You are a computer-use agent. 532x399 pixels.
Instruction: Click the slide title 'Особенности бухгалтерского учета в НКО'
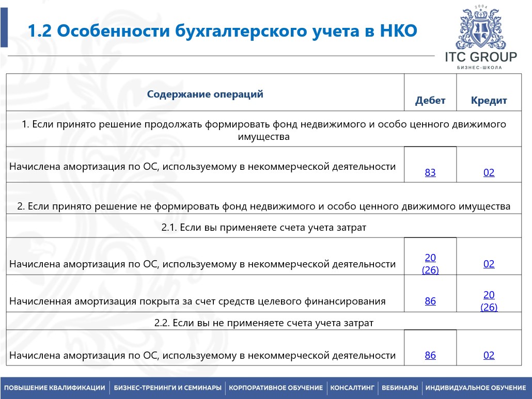point(222,31)
